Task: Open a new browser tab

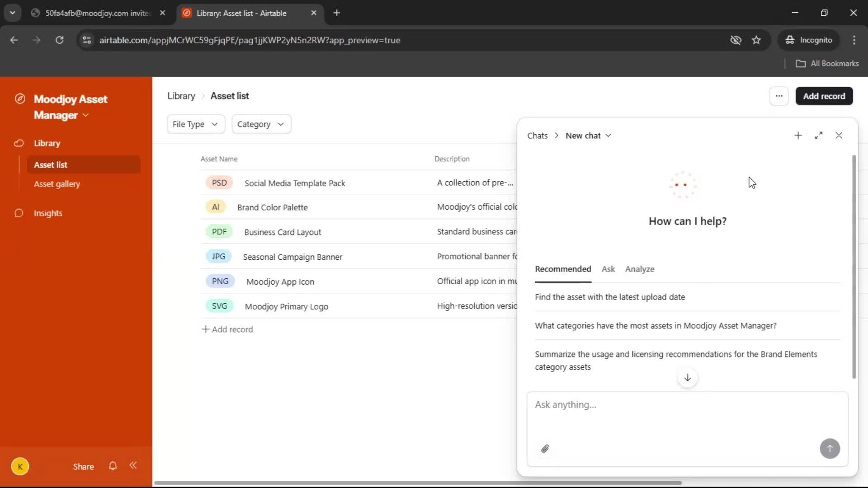Action: pyautogui.click(x=336, y=13)
